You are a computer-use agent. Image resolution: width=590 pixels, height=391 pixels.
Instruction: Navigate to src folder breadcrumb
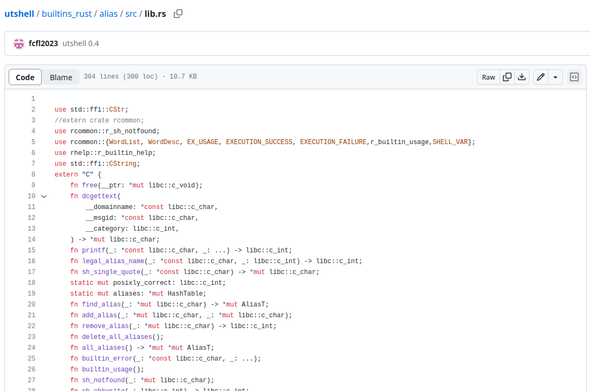point(131,14)
